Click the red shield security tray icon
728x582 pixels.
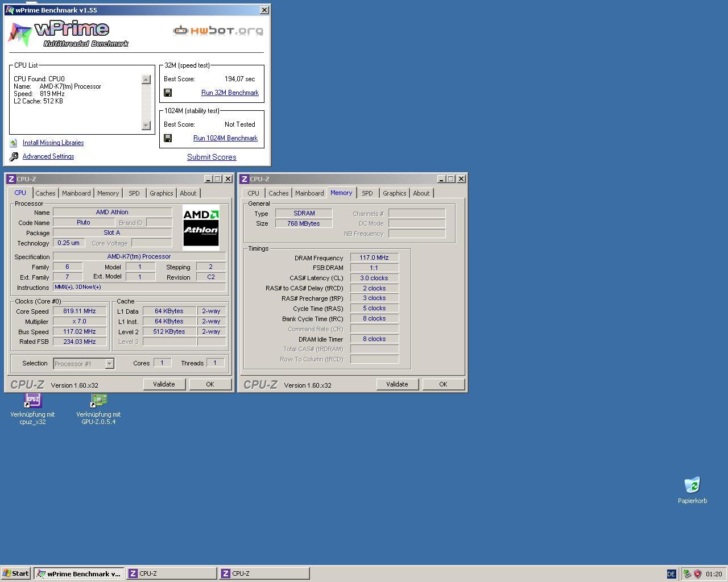[697, 574]
